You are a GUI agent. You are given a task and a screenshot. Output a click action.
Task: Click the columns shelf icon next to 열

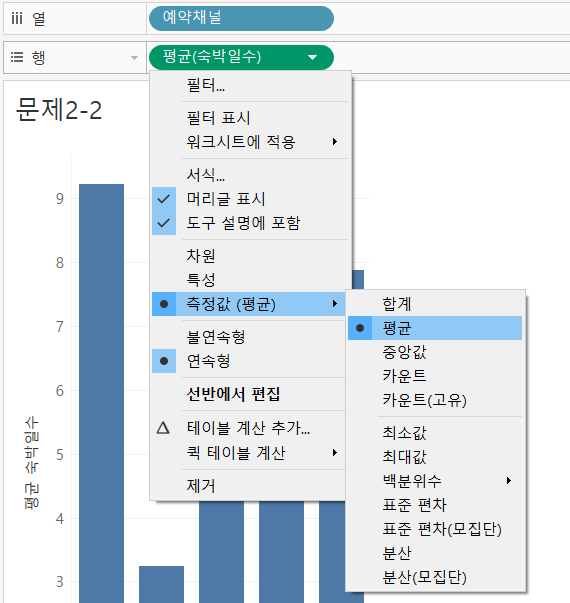pos(17,18)
